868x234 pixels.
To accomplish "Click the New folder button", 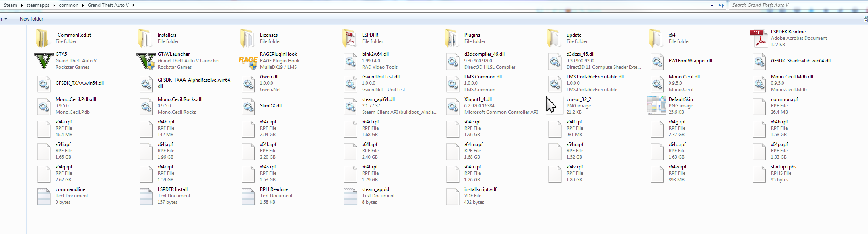I will click(31, 19).
